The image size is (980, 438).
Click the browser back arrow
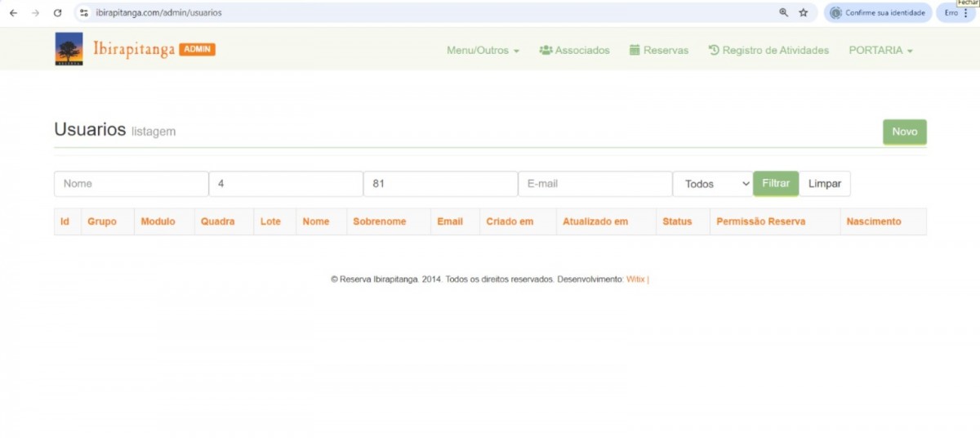[x=13, y=13]
